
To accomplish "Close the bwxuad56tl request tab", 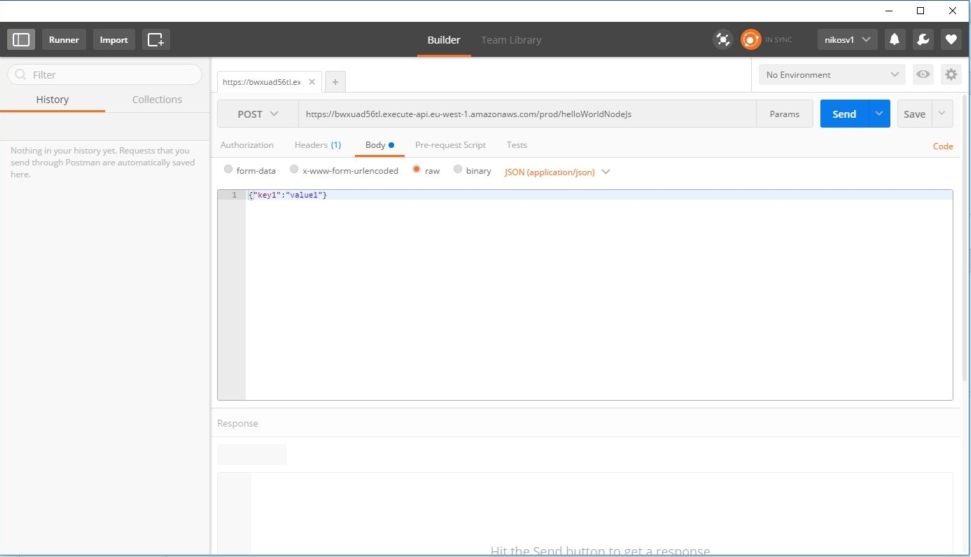I will (x=312, y=82).
